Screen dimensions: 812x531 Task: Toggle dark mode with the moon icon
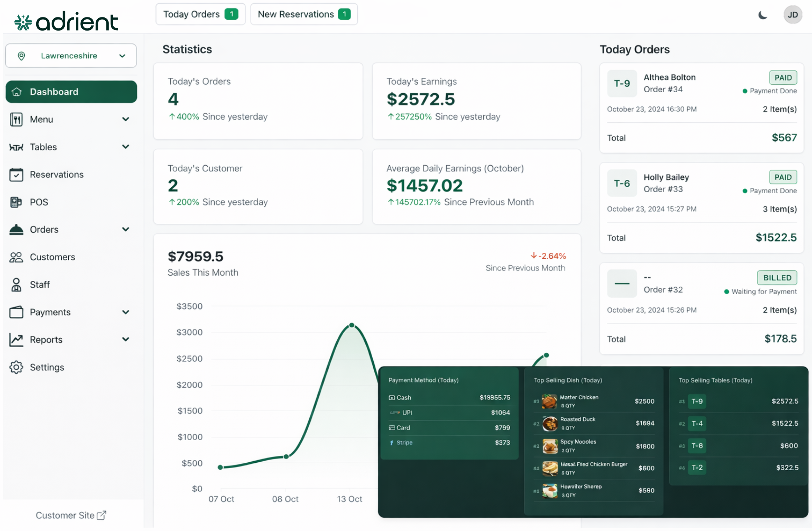(762, 15)
